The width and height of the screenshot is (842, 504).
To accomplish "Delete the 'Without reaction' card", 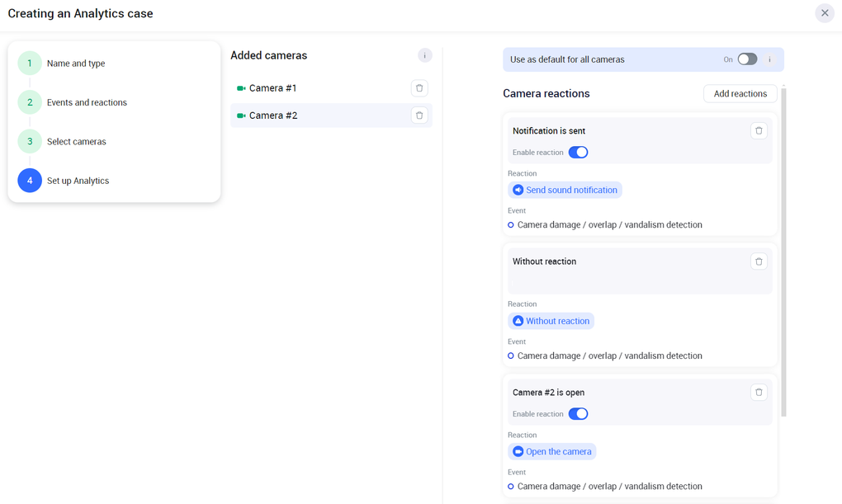I will 759,261.
